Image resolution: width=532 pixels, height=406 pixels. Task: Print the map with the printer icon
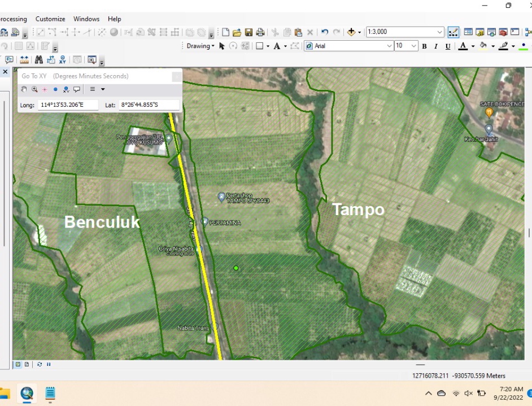(260, 32)
